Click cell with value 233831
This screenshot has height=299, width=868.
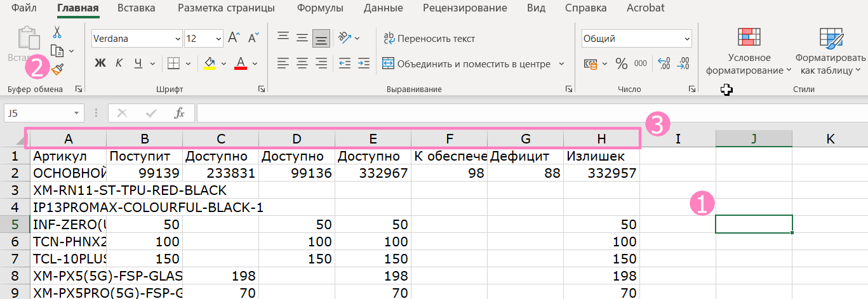220,173
